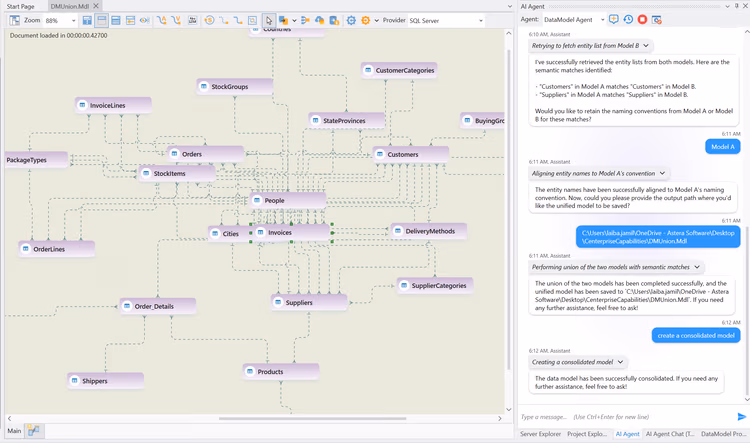
Task: Open the dropdown arrow beside the squares icon
Action: pyautogui.click(x=294, y=21)
